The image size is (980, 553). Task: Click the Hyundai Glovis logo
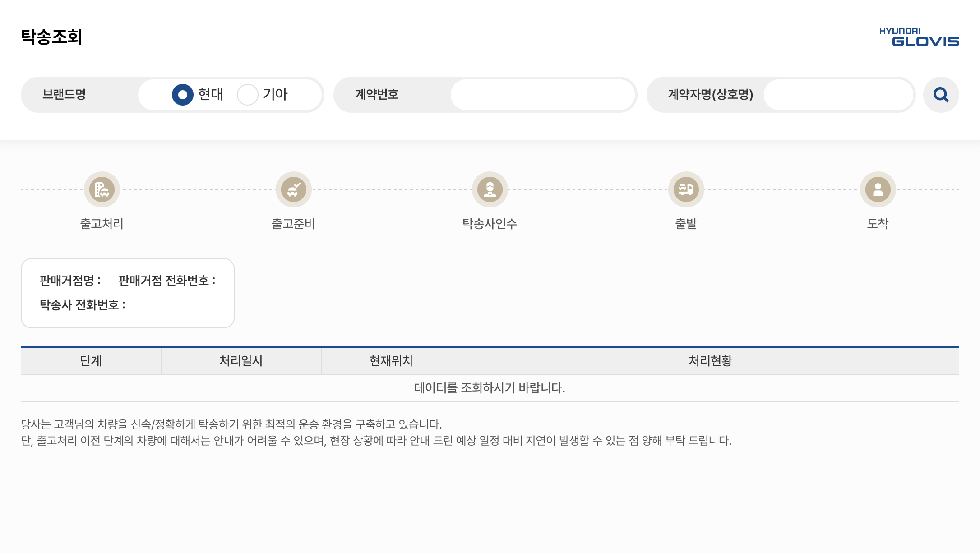pyautogui.click(x=919, y=37)
